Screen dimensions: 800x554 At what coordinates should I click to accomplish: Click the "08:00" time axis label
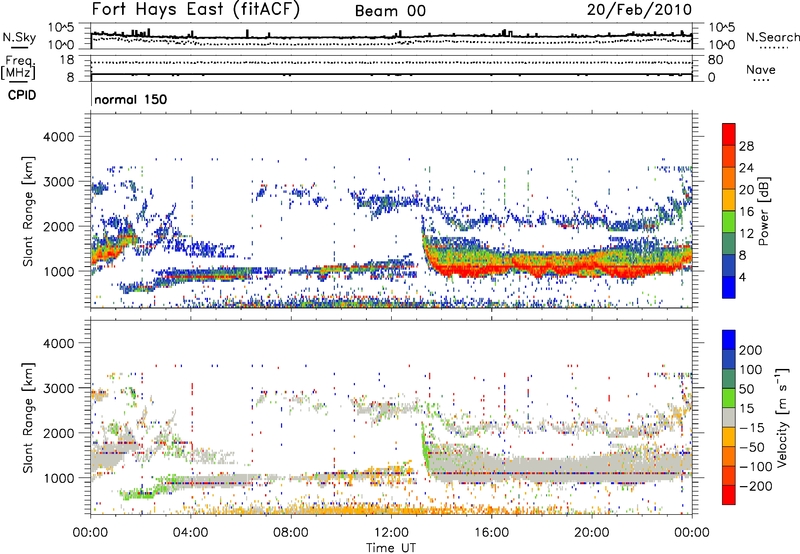[x=291, y=533]
